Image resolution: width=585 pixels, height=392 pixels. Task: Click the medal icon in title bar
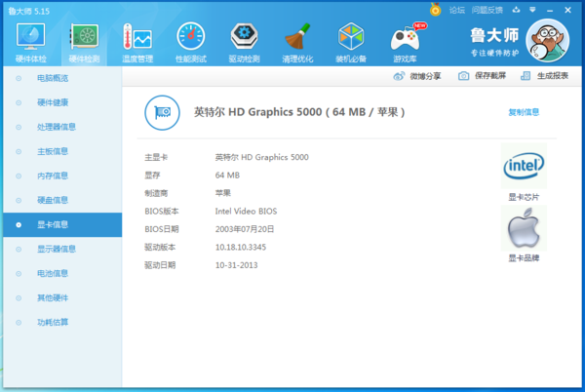click(x=436, y=10)
